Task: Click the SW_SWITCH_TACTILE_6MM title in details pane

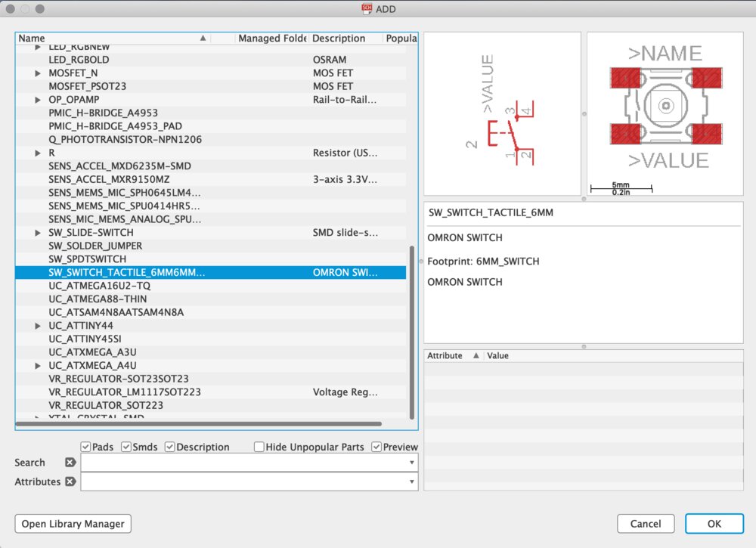Action: click(491, 212)
